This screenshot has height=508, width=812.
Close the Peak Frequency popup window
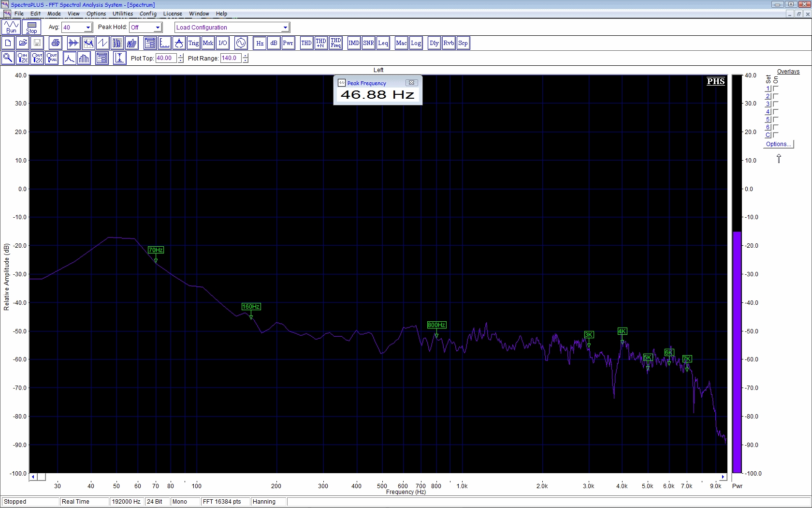click(x=411, y=83)
